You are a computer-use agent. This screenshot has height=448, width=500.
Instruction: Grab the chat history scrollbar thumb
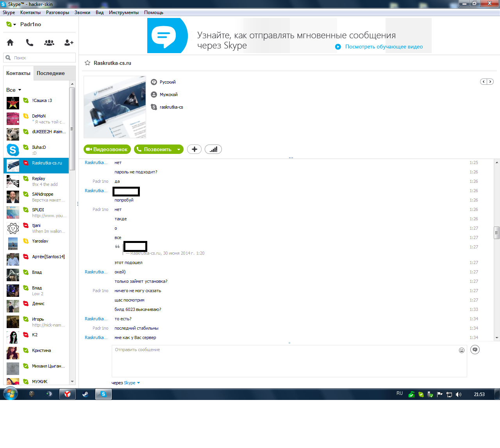pos(496,232)
